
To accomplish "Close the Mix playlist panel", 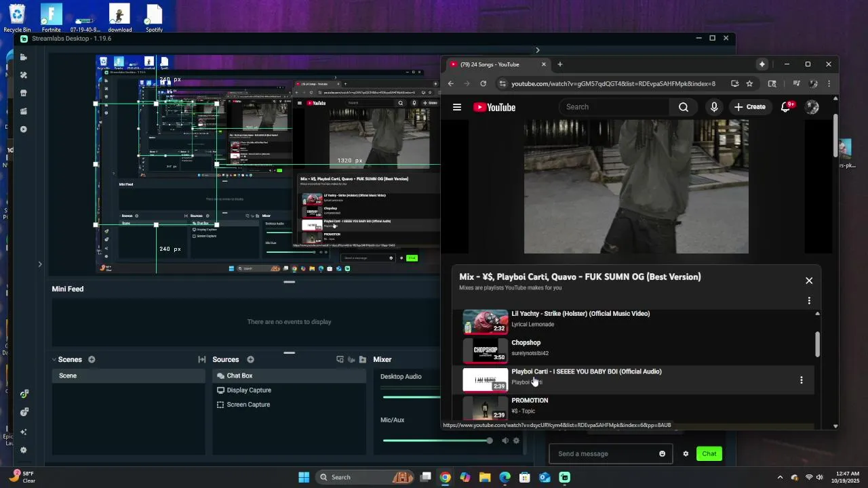I will tap(809, 281).
